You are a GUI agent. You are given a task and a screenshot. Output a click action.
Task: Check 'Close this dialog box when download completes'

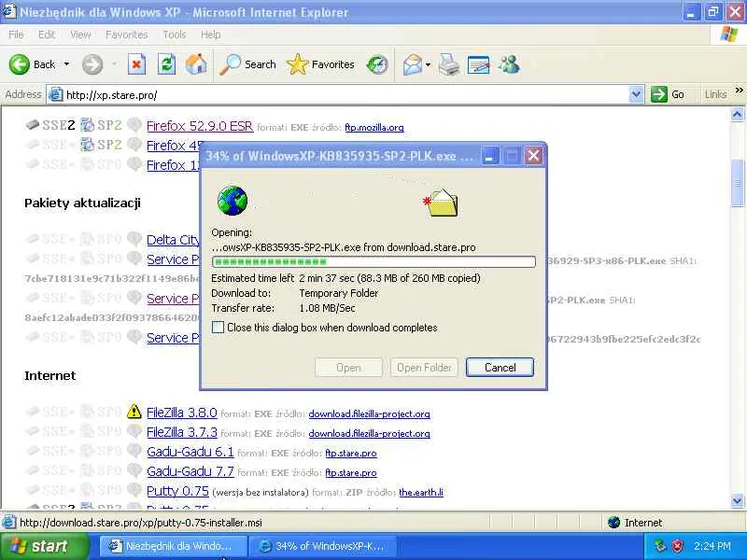click(x=218, y=328)
